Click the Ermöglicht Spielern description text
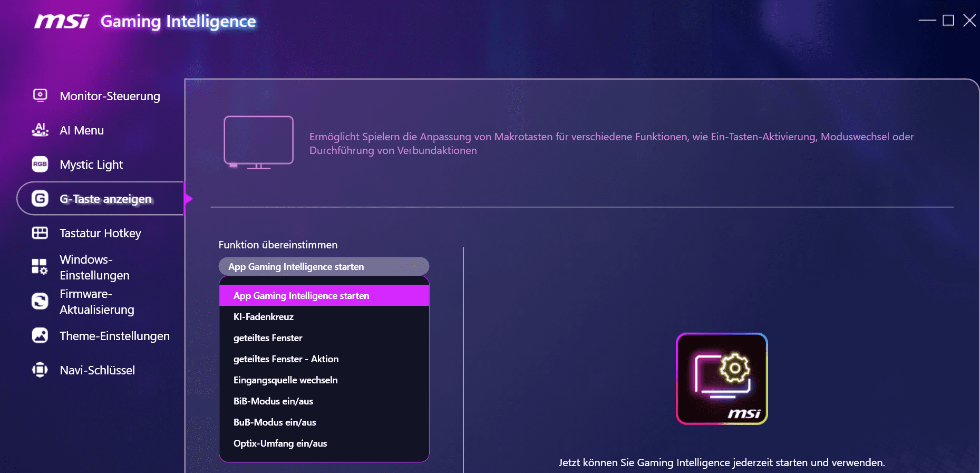Viewport: 980px width, 473px height. coord(612,143)
